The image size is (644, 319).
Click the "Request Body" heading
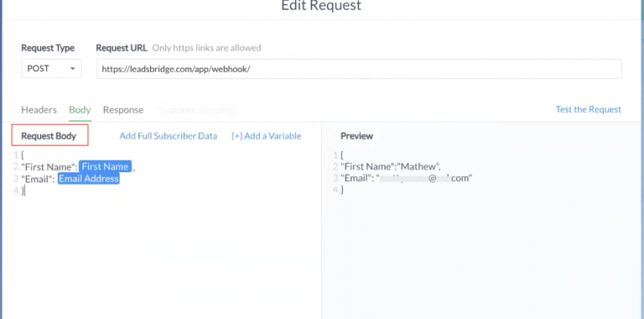click(49, 136)
